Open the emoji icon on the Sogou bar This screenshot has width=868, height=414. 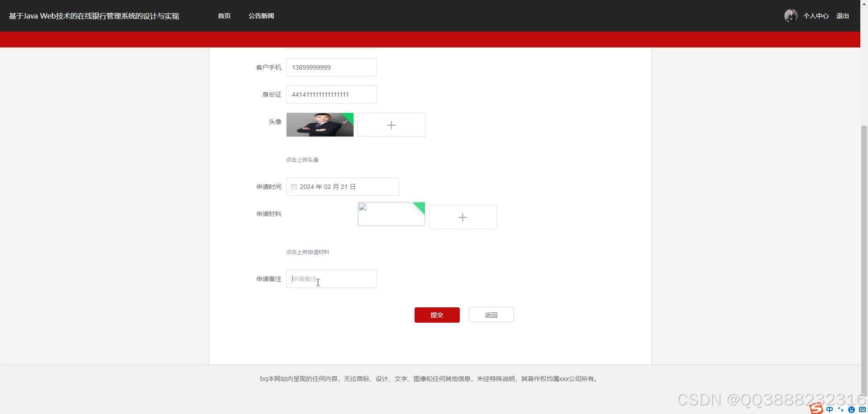click(851, 409)
